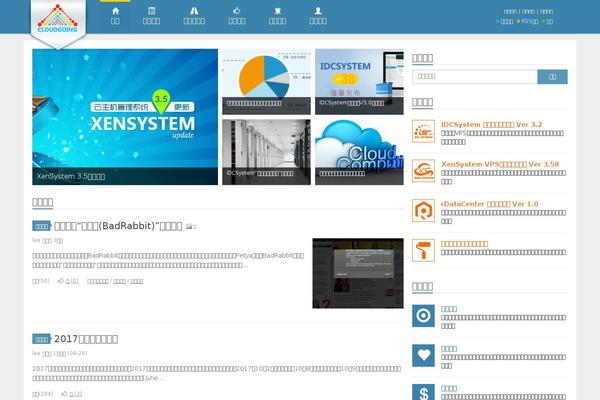Open the nav item with thumbs-up icon
The width and height of the screenshot is (600, 400).
(237, 16)
